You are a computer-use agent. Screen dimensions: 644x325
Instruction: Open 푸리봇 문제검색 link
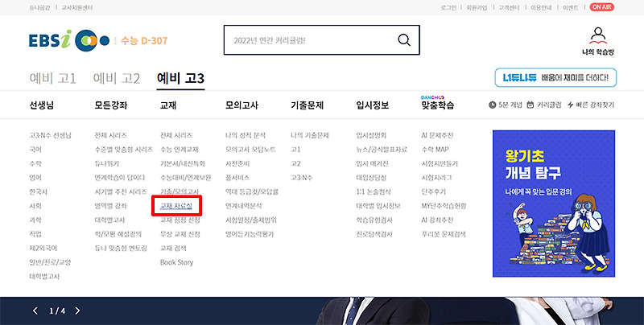tap(444, 234)
